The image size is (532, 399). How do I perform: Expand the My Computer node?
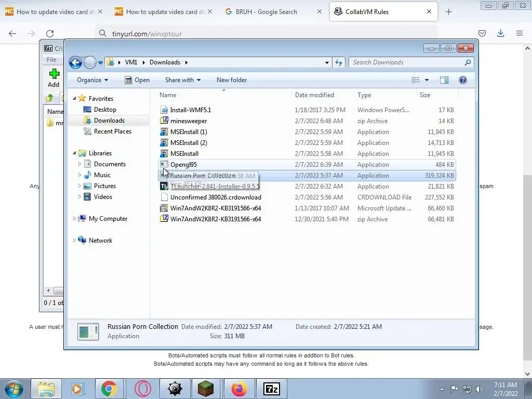(74, 219)
